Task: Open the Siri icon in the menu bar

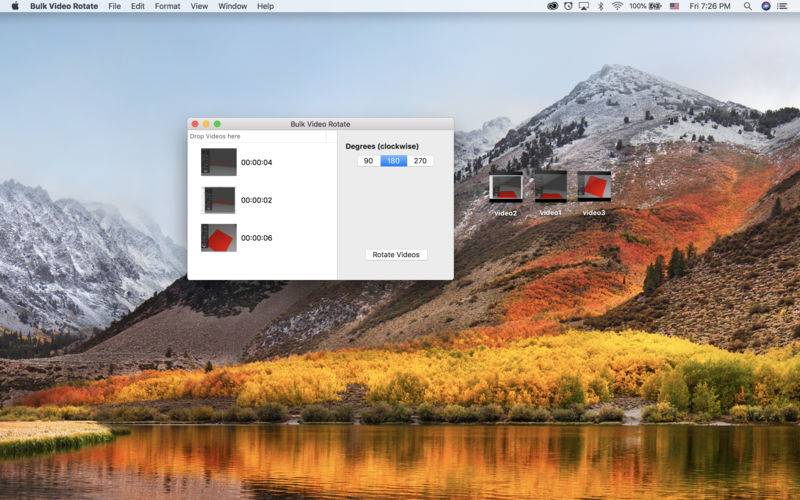Action: [x=766, y=6]
